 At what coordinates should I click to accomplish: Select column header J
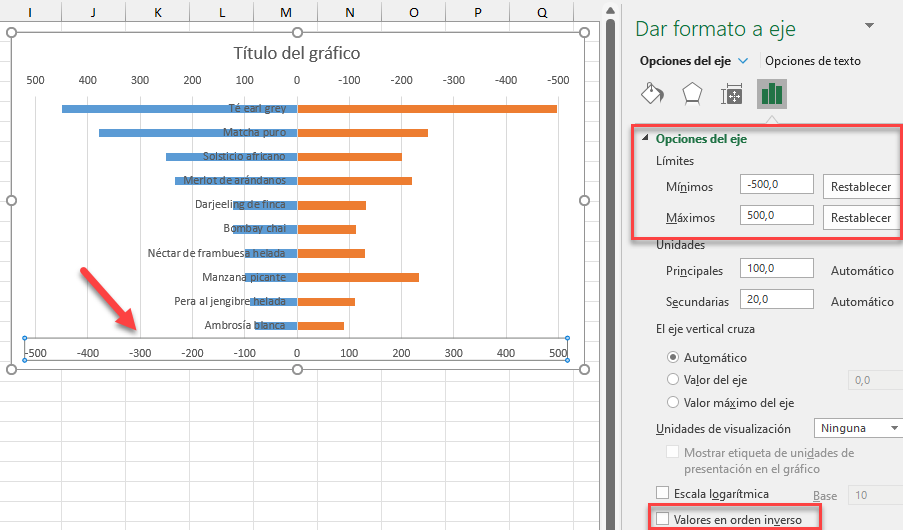click(93, 12)
